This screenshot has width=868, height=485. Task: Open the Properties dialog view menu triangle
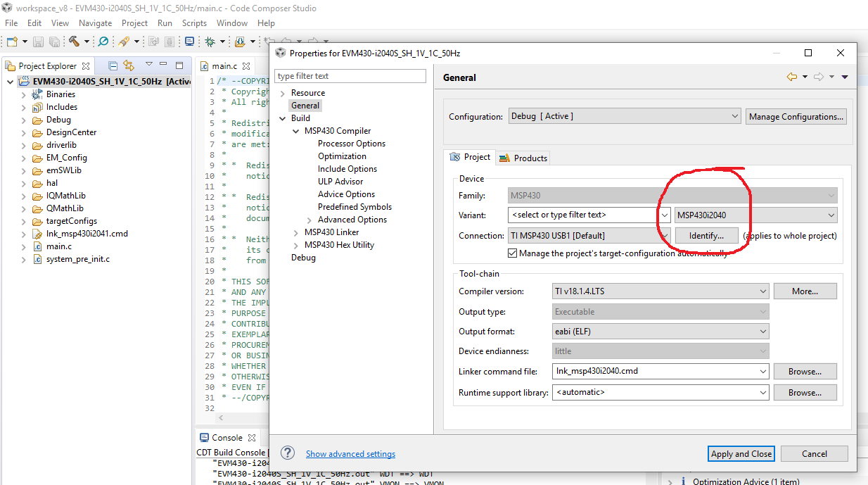tap(845, 77)
